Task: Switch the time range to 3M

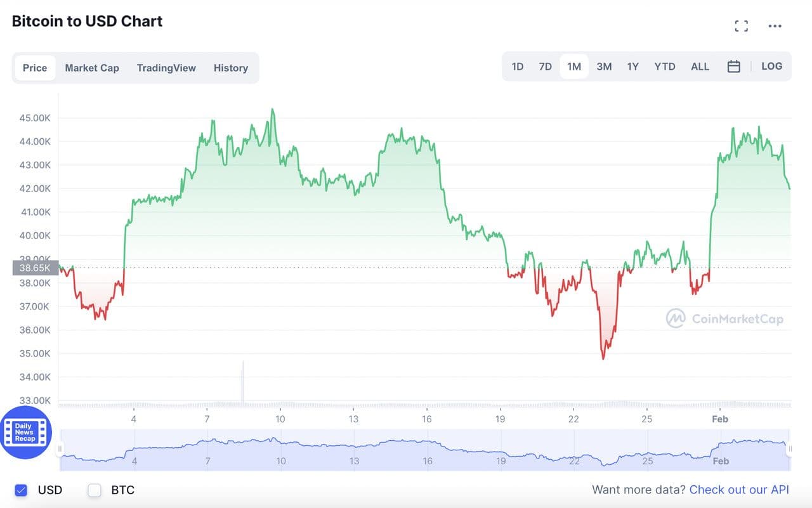Action: [604, 67]
